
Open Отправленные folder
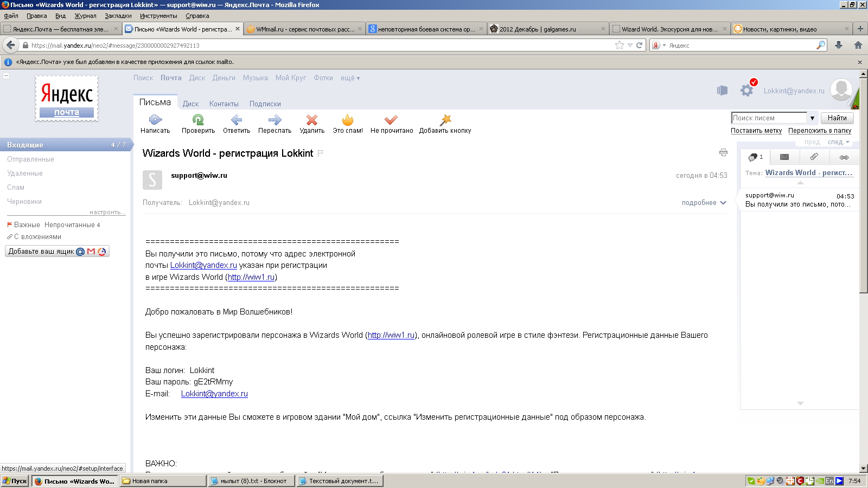point(30,159)
